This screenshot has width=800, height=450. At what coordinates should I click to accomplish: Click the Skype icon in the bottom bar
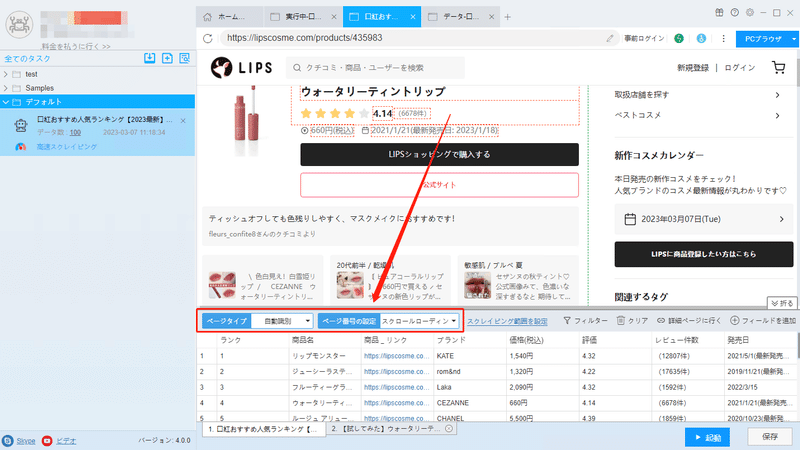tap(8, 441)
